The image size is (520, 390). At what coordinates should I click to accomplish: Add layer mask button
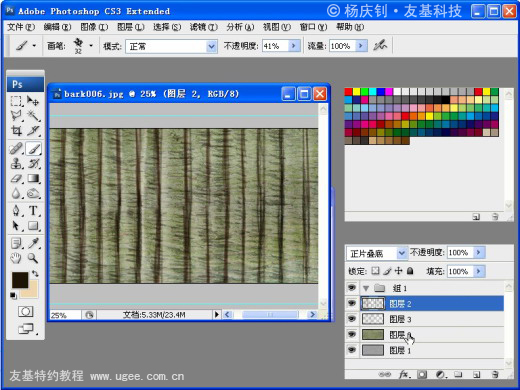pos(422,374)
